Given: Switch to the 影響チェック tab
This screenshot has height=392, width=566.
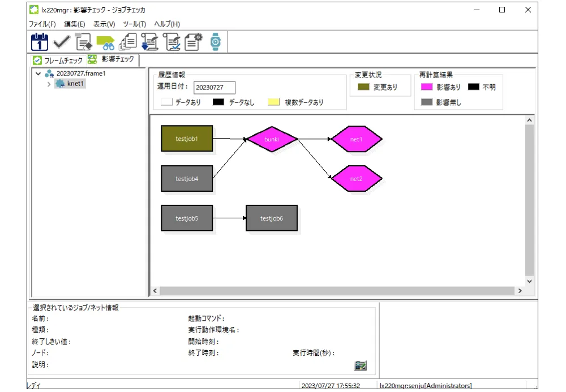Looking at the screenshot, I should tap(112, 59).
